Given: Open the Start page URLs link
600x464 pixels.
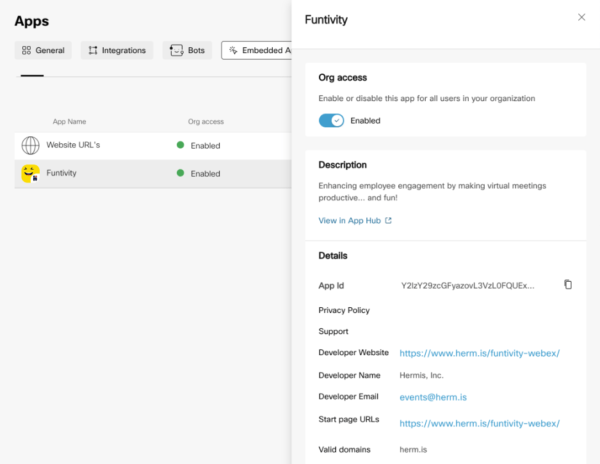Looking at the screenshot, I should pos(479,423).
